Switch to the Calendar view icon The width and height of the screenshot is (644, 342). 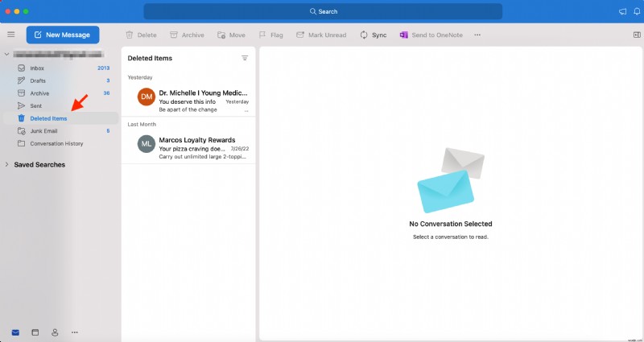click(35, 332)
